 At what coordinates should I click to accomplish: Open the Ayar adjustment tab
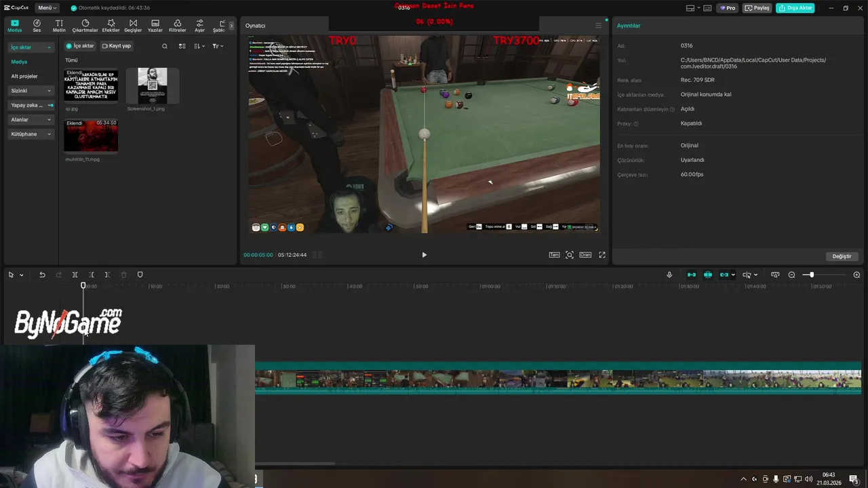pyautogui.click(x=199, y=26)
